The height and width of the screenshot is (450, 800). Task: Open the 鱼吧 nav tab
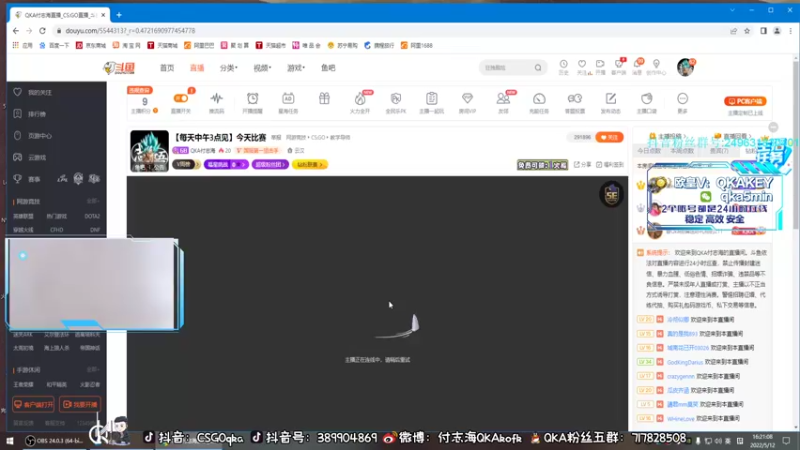(328, 68)
